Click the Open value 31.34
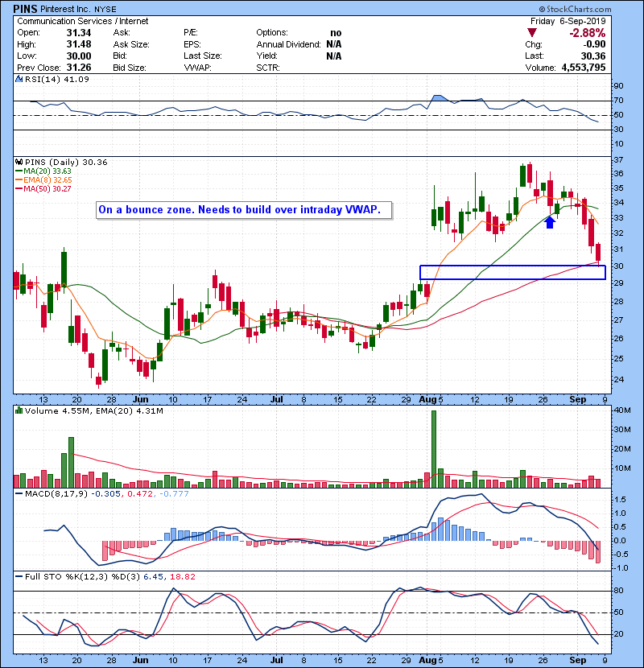This screenshot has width=644, height=668. tap(79, 33)
